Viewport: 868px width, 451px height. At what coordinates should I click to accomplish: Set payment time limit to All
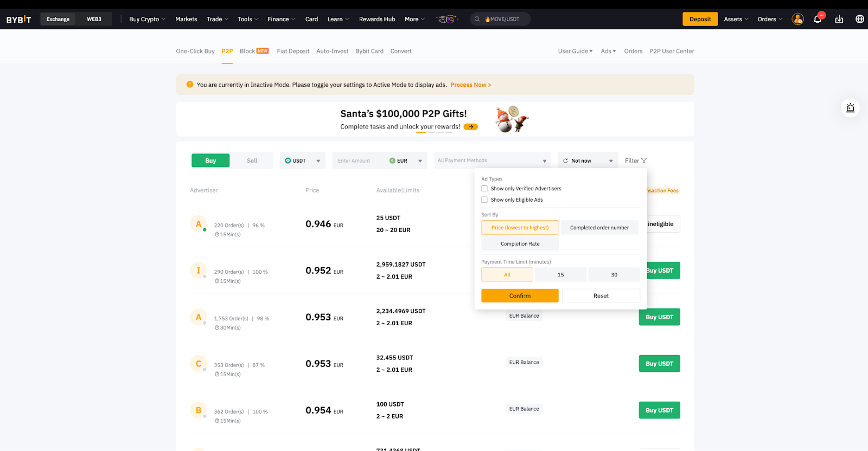click(507, 275)
